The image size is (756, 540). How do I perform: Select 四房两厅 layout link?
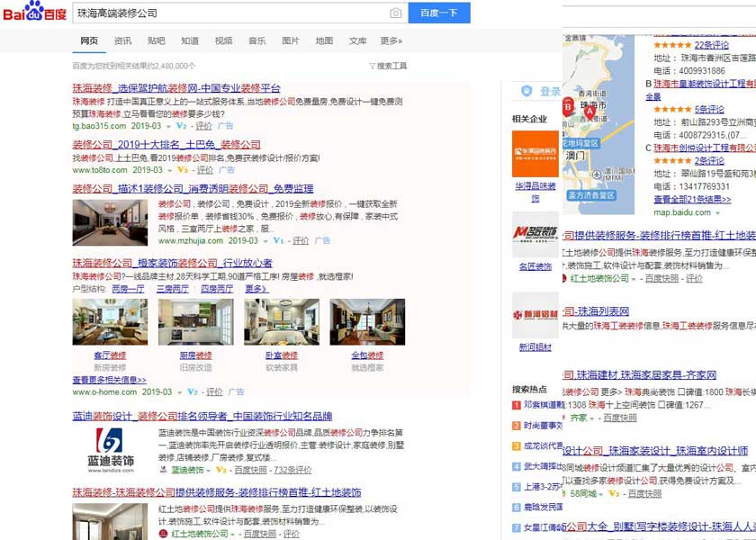[x=217, y=289]
